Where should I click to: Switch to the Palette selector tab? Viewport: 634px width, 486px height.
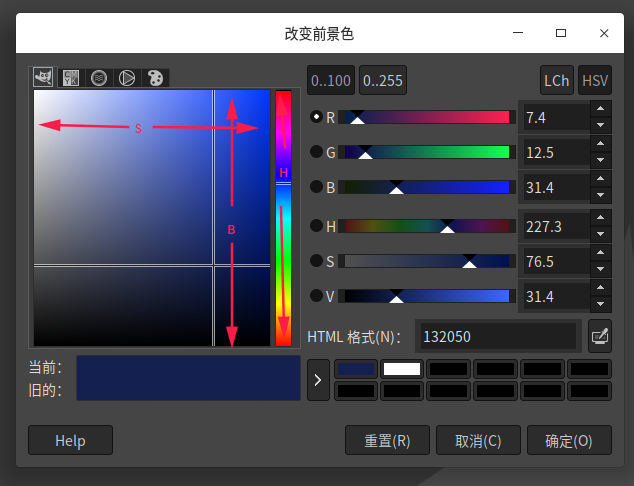coord(155,78)
